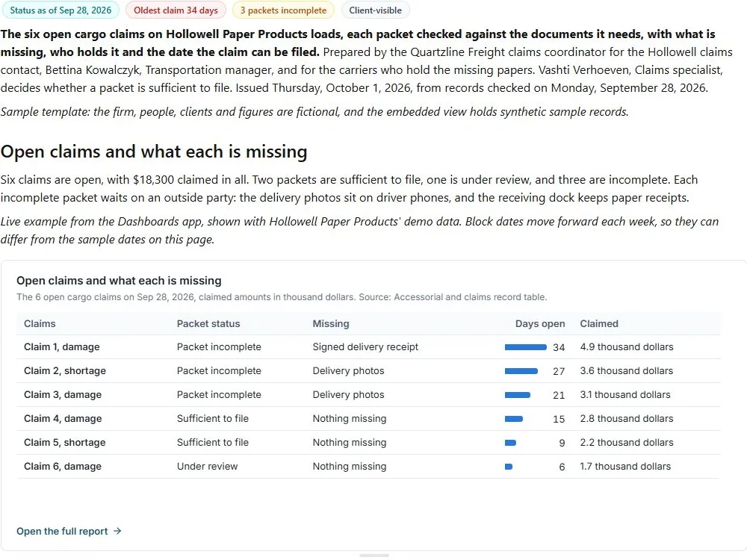The image size is (747, 560).
Task: Click the 21 days open bar for Claim 3
Action: [518, 395]
